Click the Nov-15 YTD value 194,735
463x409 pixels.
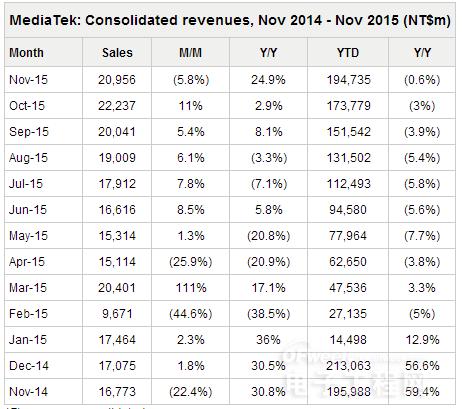tap(348, 80)
